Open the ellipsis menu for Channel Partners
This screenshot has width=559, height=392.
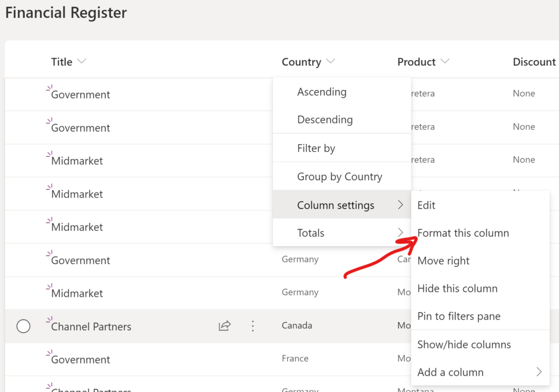tap(253, 325)
